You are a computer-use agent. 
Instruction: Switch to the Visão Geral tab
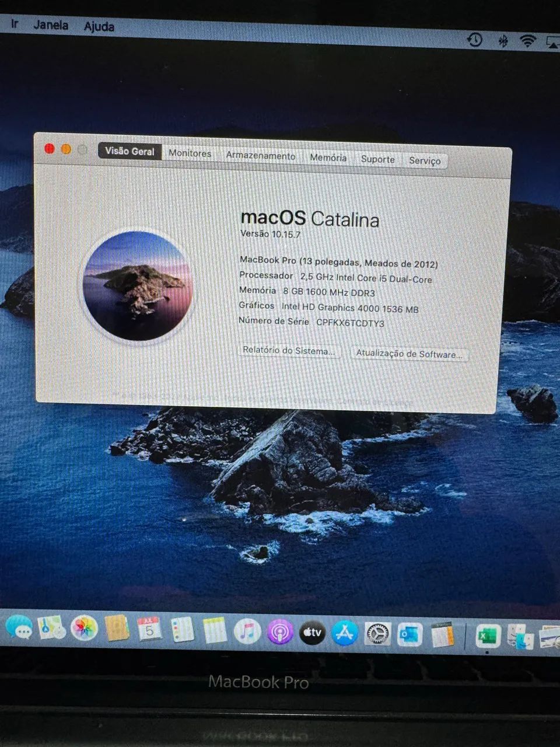pos(129,151)
